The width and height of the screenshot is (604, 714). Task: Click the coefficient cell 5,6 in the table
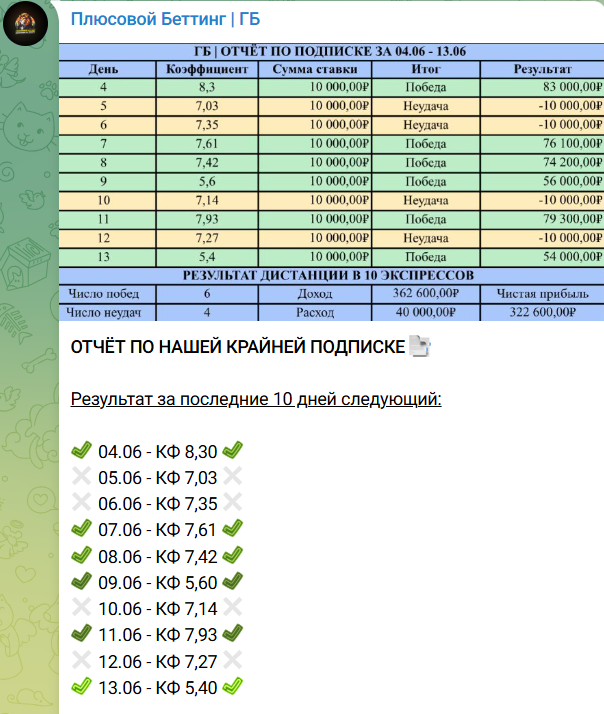tap(207, 181)
